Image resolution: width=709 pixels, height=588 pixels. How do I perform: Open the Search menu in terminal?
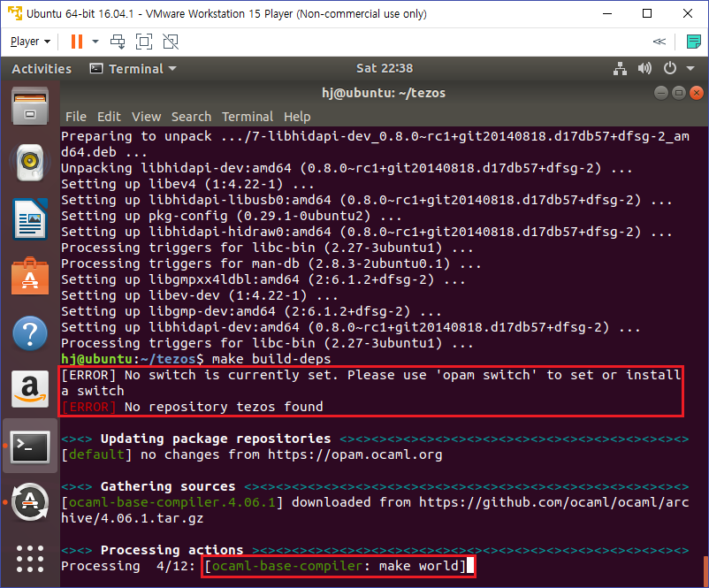pos(191,117)
